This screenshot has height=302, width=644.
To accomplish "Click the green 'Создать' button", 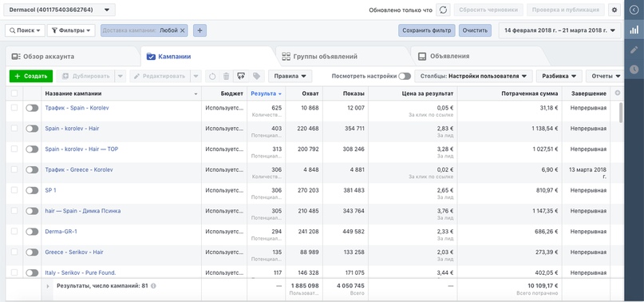I will (x=31, y=76).
